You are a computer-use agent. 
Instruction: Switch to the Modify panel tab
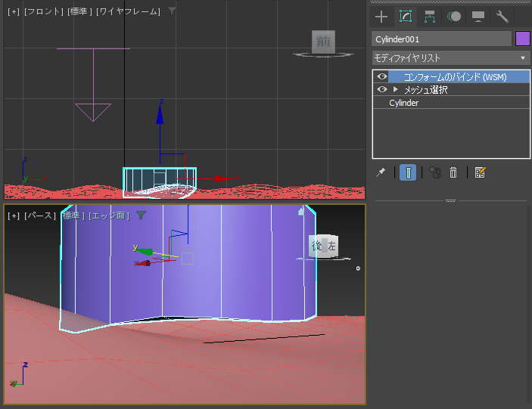(x=406, y=17)
